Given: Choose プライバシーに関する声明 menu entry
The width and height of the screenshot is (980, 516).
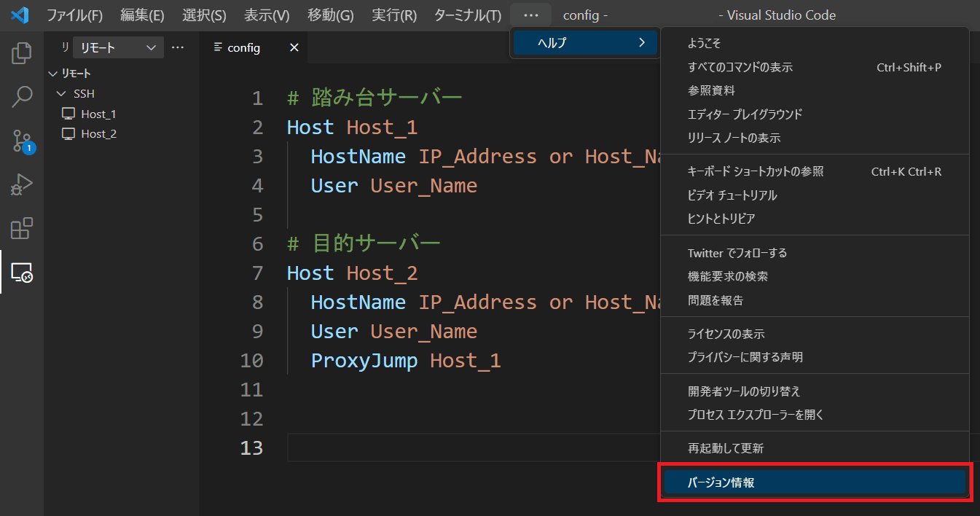Looking at the screenshot, I should (815, 357).
